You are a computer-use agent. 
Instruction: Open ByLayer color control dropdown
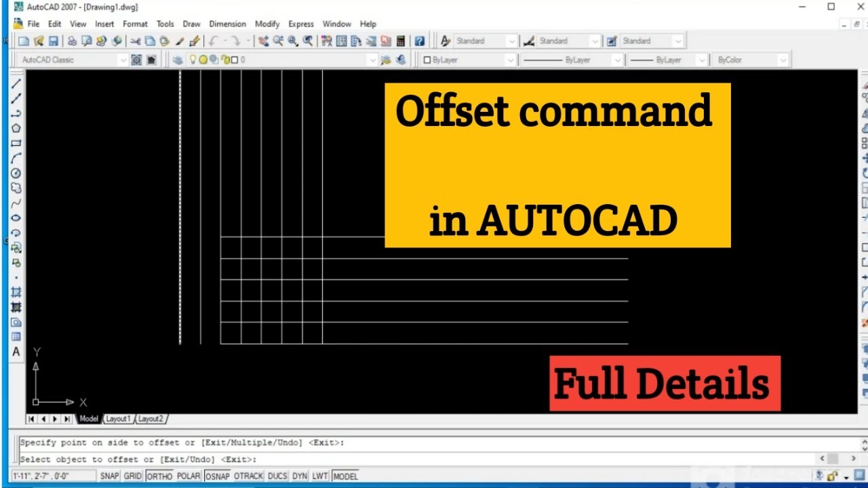(x=511, y=60)
